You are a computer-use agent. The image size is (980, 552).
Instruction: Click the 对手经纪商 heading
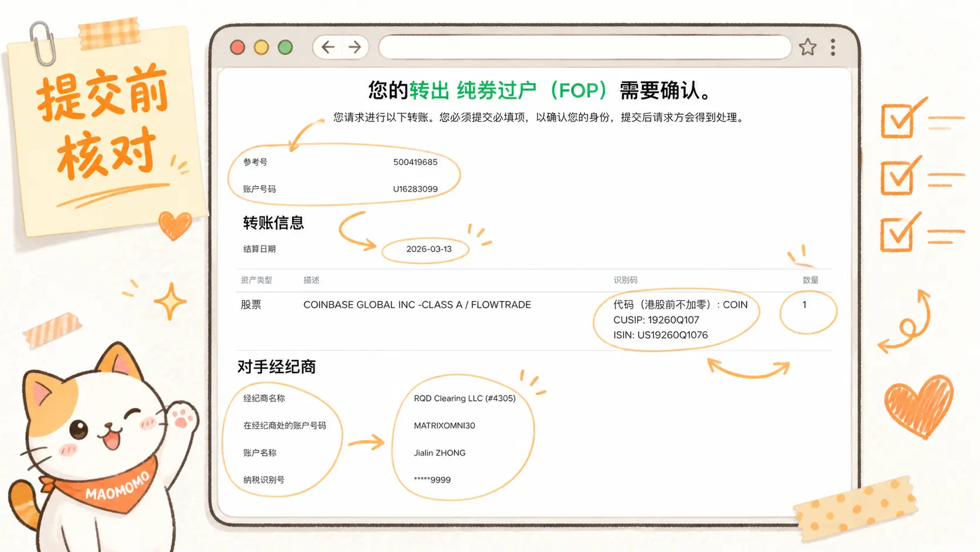277,367
